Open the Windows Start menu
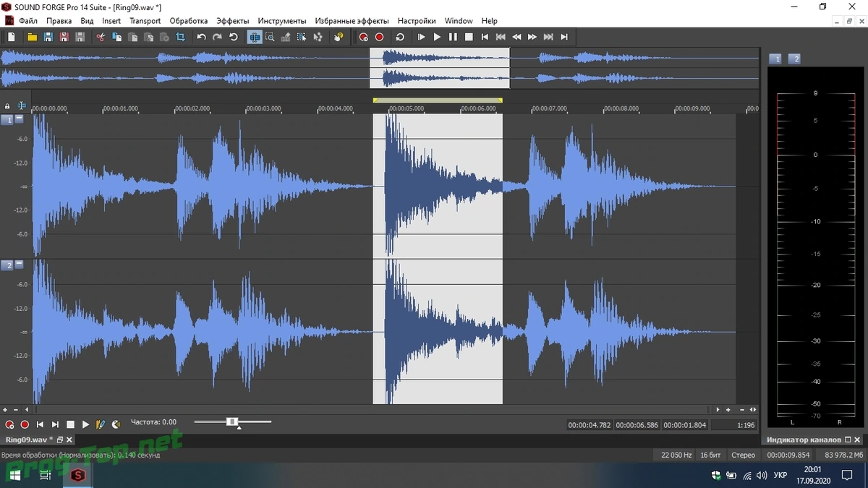Image resolution: width=868 pixels, height=488 pixels. coord(14,475)
